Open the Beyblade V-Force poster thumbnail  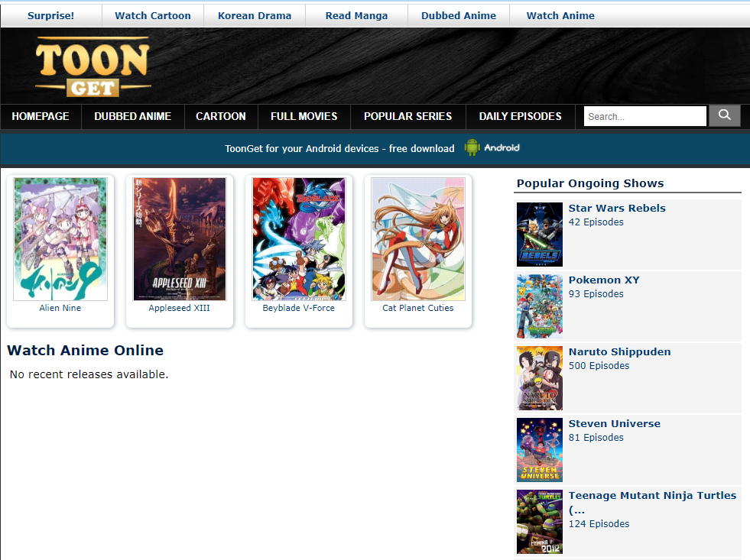click(298, 239)
